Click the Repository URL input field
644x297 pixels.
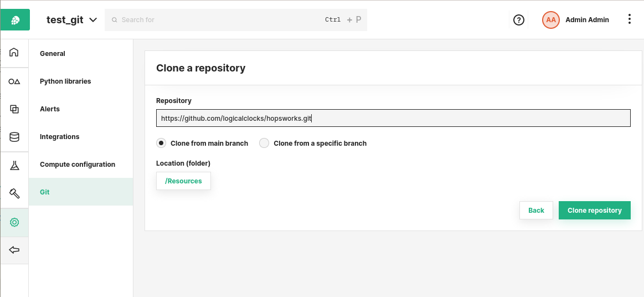point(393,118)
